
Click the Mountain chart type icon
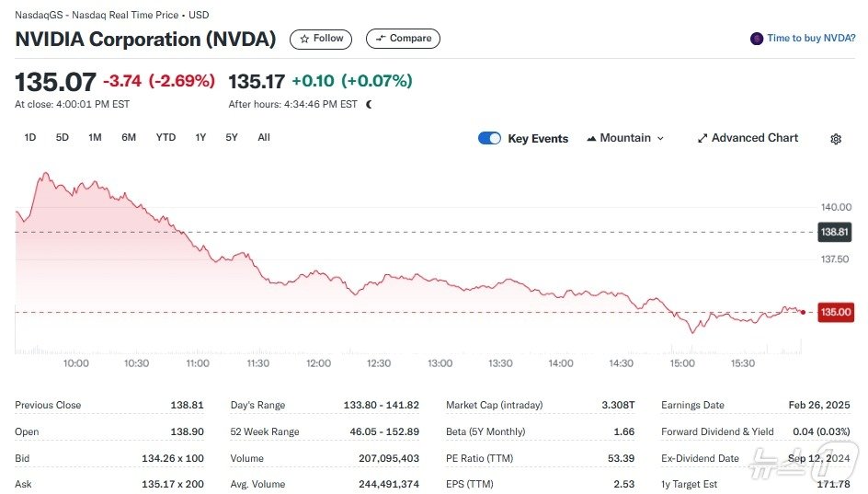[x=591, y=138]
